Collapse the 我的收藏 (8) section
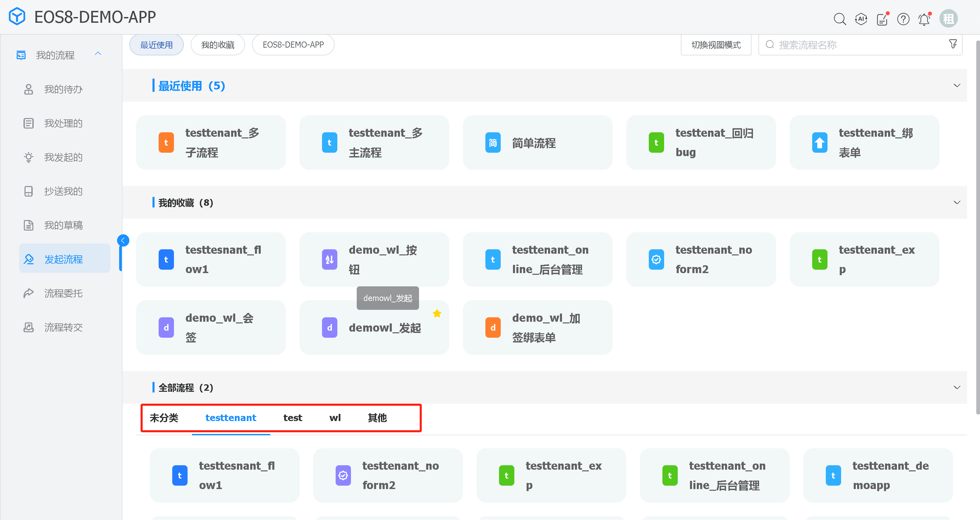The height and width of the screenshot is (520, 980). point(957,202)
